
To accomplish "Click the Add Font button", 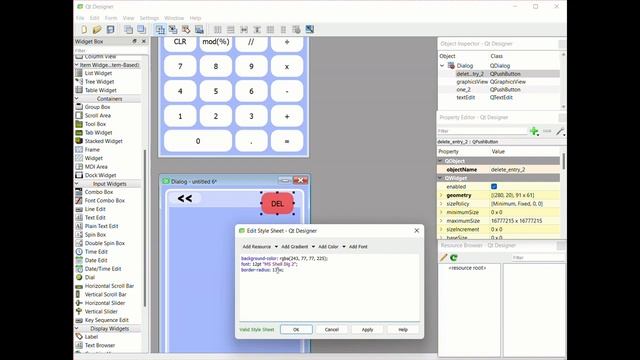I will tap(358, 247).
